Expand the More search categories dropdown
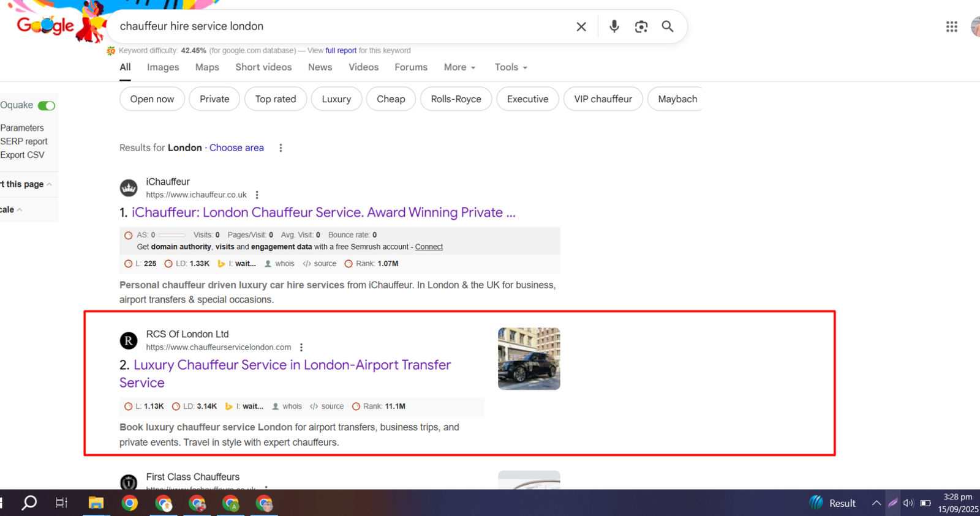The width and height of the screenshot is (980, 516). click(459, 67)
